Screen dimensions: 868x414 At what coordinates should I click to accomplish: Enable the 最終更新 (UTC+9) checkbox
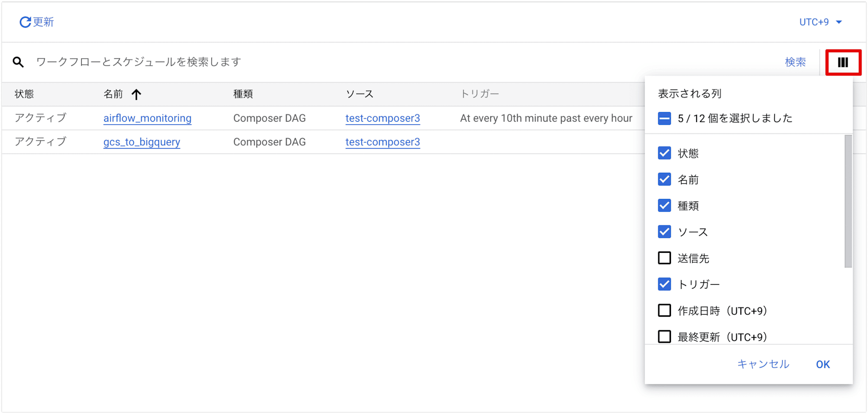[664, 337]
